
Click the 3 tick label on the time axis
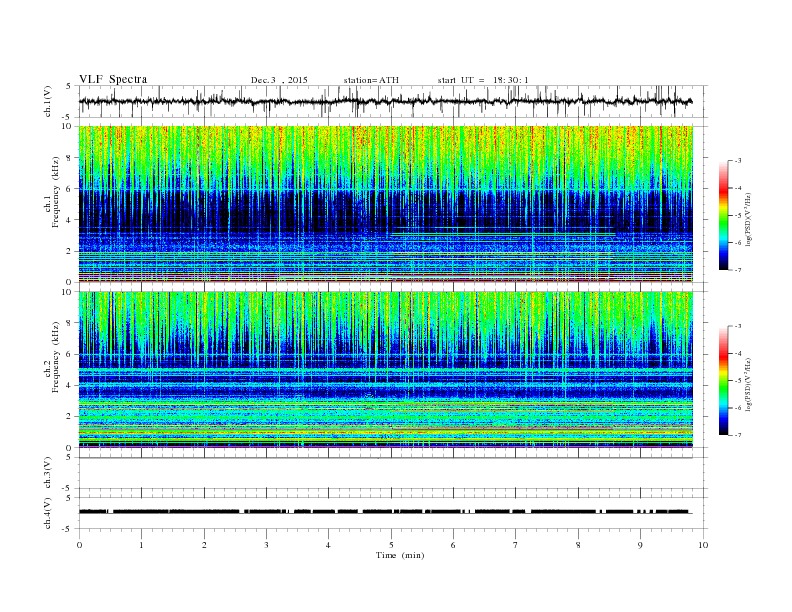[x=266, y=545]
